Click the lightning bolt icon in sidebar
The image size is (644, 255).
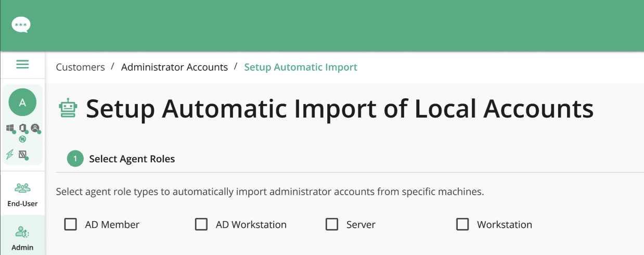click(x=10, y=154)
